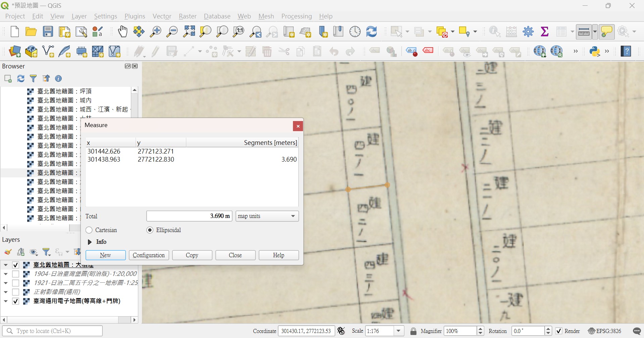This screenshot has width=644, height=338.
Task: Open the Scale dropdown arrow
Action: 399,331
